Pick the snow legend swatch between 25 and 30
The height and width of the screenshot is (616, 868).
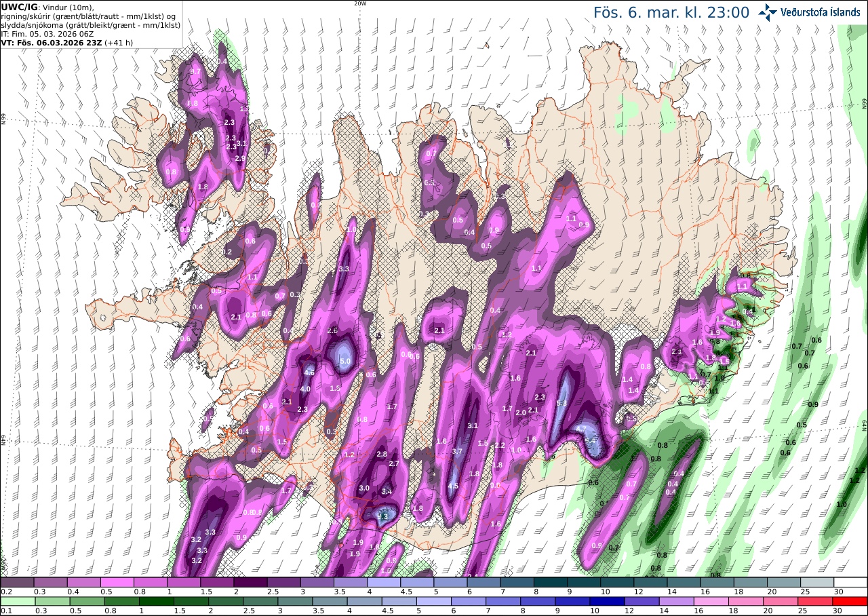tap(817, 582)
